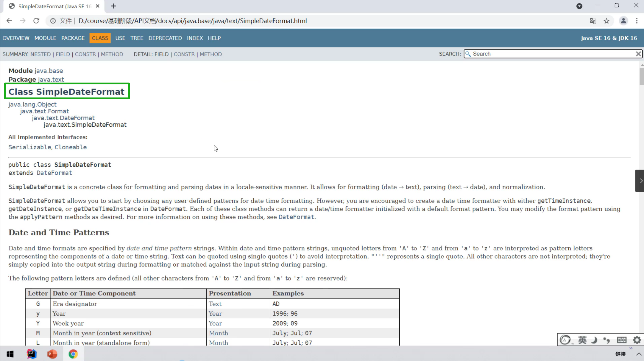
Task: Open the Chrome three-dot menu
Action: point(637,21)
